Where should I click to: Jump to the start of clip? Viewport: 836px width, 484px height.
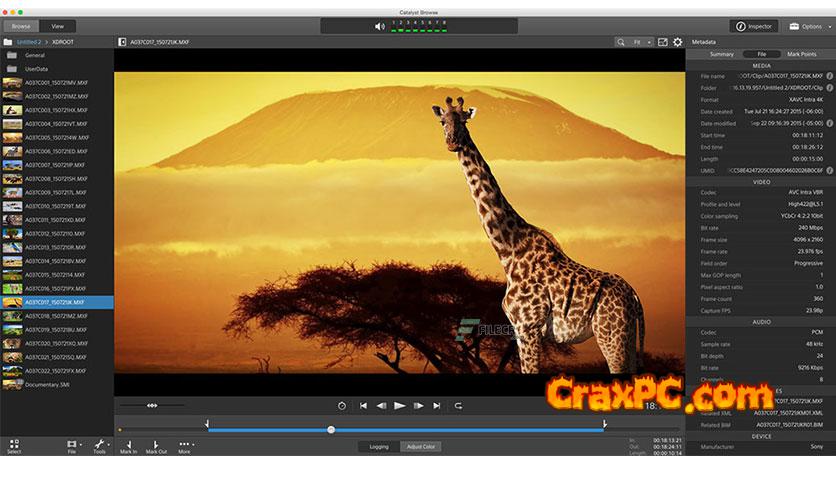[x=363, y=405]
